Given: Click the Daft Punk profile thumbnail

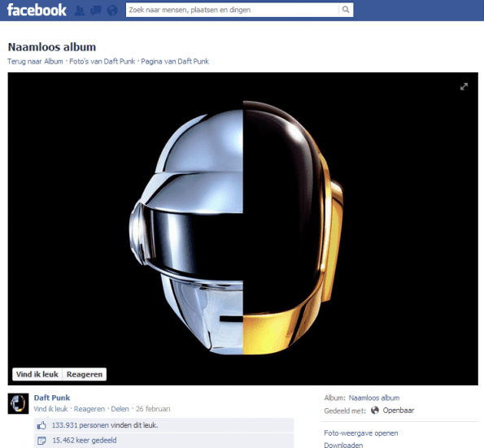Looking at the screenshot, I should pos(18,403).
